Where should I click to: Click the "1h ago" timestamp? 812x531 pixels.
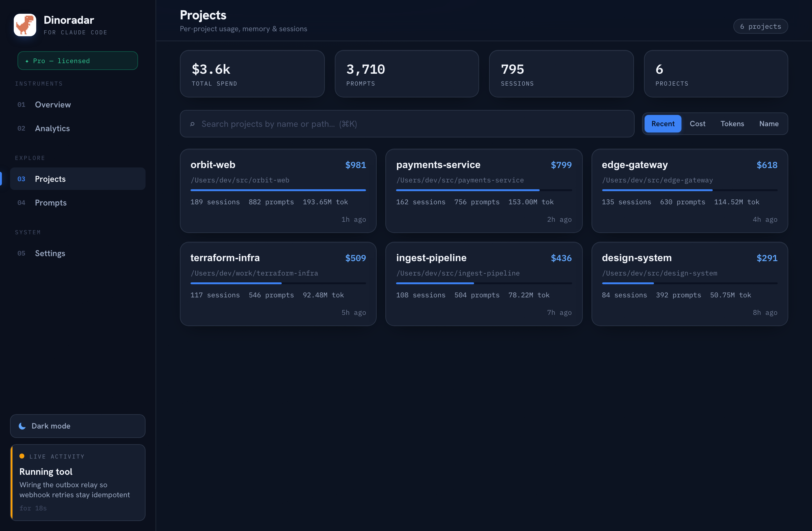coord(354,220)
